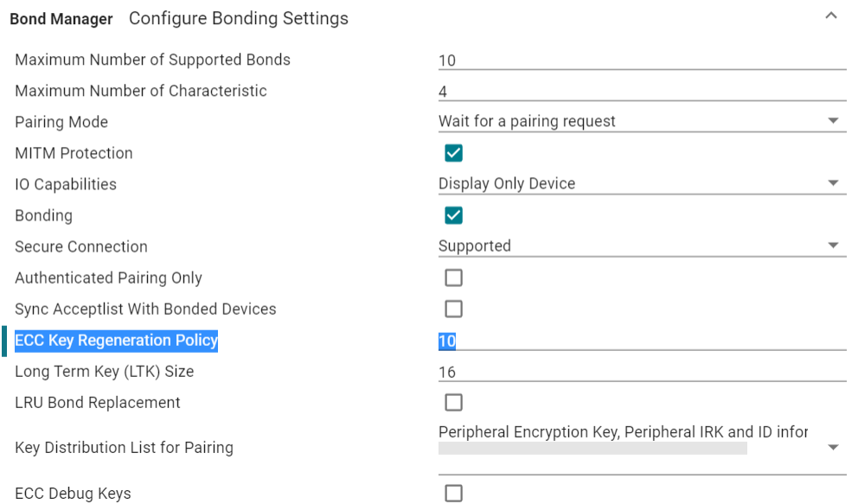Click the Key Distribution List for Pairing label
858x504 pixels.
click(x=124, y=448)
